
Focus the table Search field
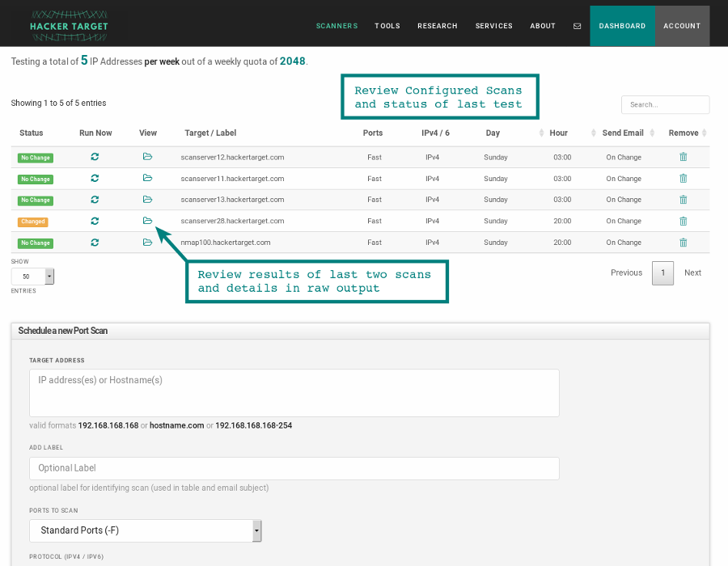pyautogui.click(x=666, y=105)
